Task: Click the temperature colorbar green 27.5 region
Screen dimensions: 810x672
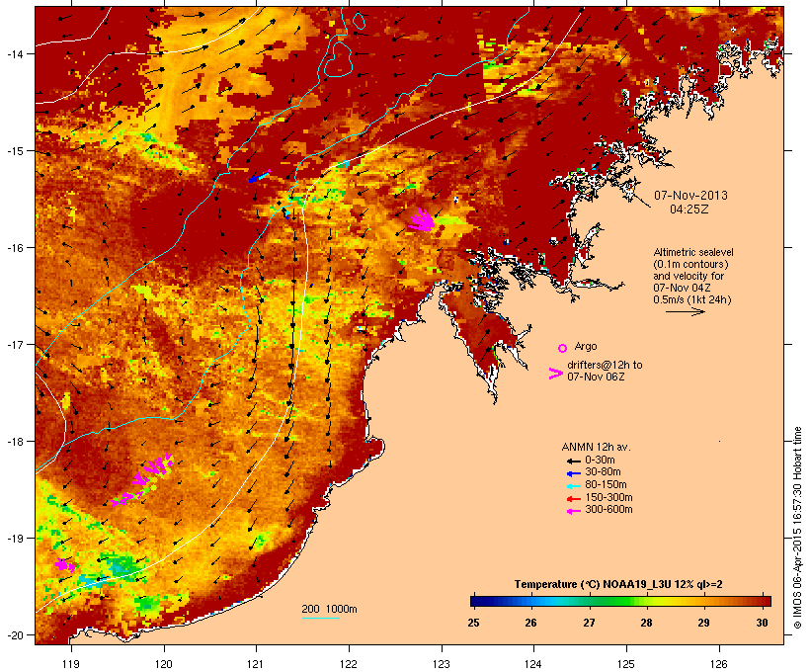Action: click(x=617, y=601)
